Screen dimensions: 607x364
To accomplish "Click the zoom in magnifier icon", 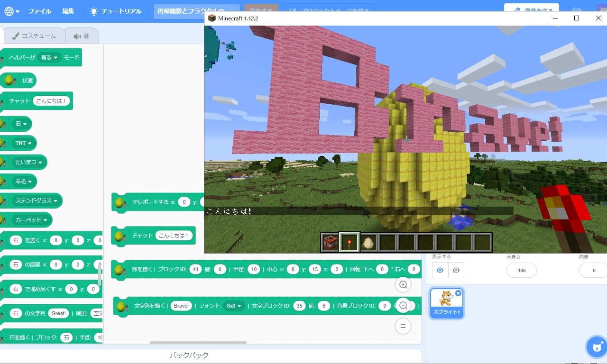I will tap(403, 285).
